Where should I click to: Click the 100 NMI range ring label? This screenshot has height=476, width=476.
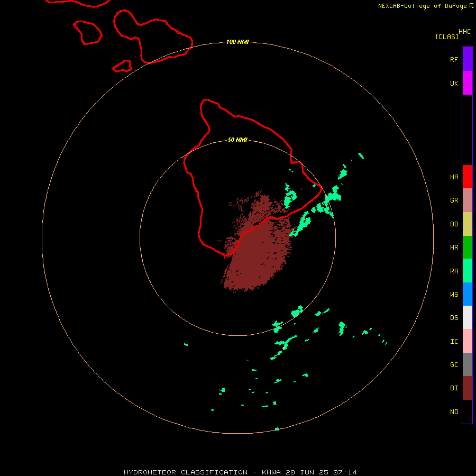tap(237, 42)
